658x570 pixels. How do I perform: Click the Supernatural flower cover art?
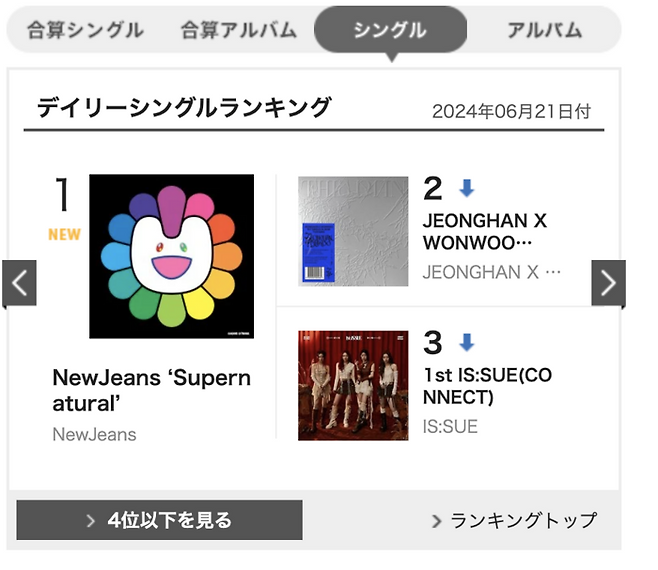coord(171,256)
